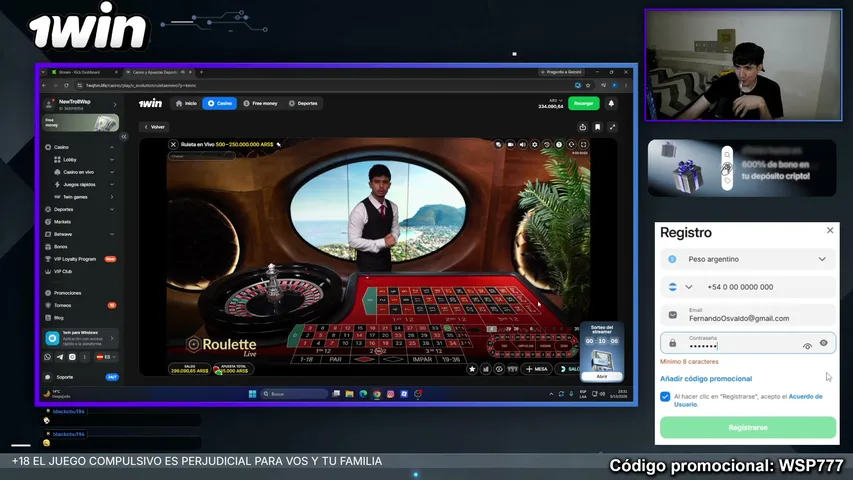The width and height of the screenshot is (853, 480).
Task: Open Soporte 24/7 support
Action: 81,377
